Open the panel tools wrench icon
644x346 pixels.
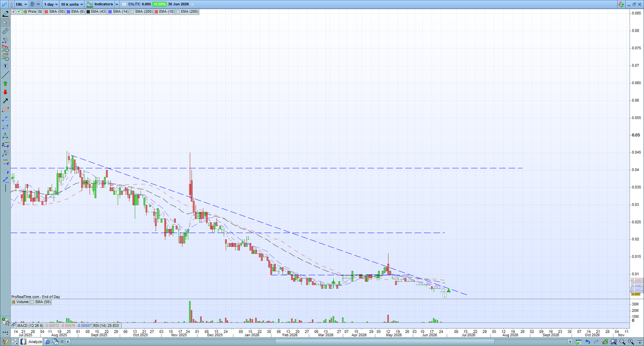point(5,322)
